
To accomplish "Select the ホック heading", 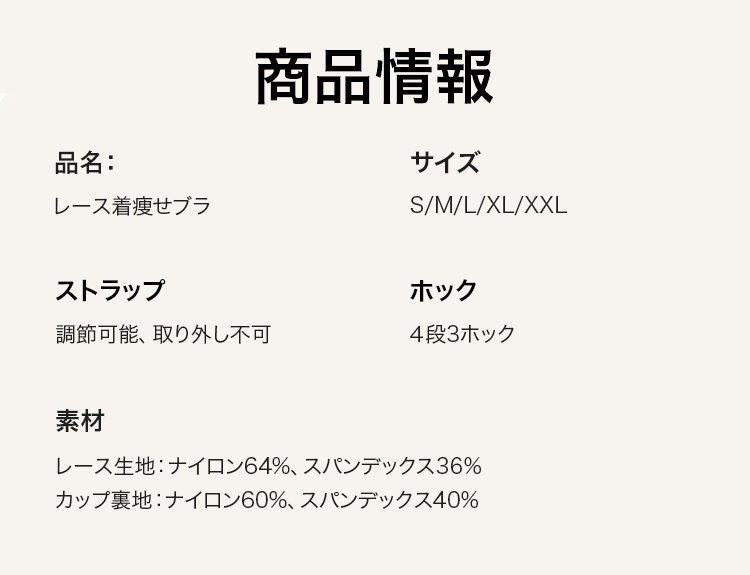I will click(443, 290).
